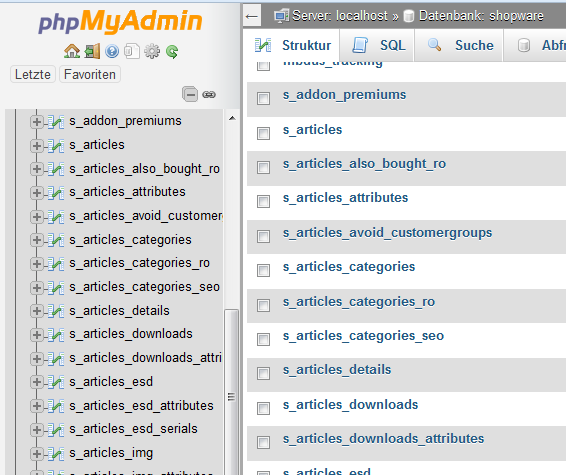Click table icon beside s_articles_avoid_customer in tree
This screenshot has width=566, height=475.
point(56,217)
